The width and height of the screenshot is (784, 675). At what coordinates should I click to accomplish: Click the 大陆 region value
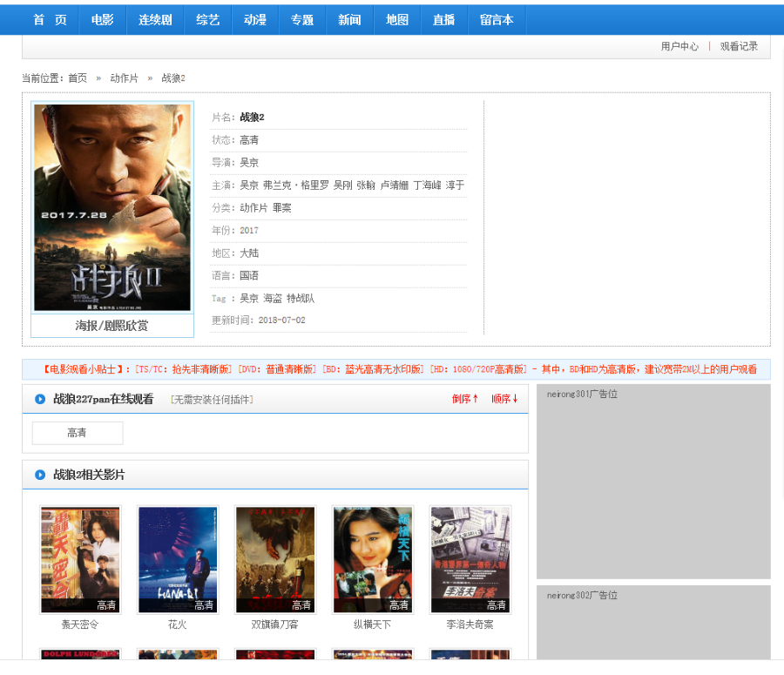click(249, 253)
